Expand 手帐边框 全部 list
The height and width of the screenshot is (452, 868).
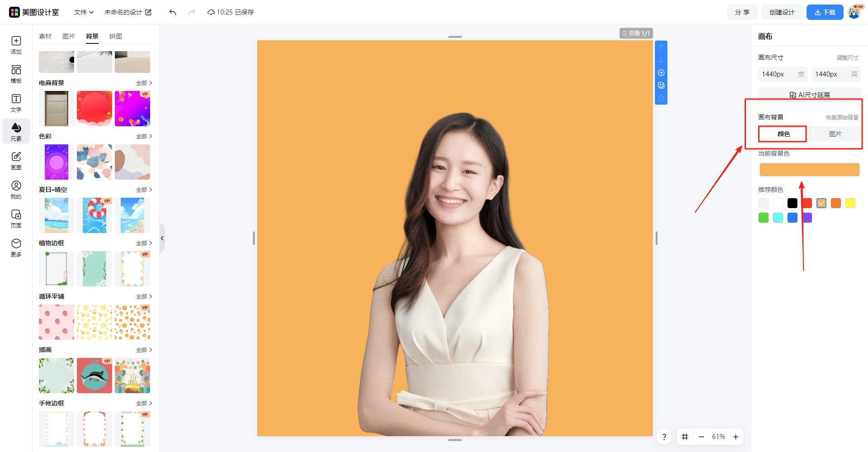[x=144, y=403]
